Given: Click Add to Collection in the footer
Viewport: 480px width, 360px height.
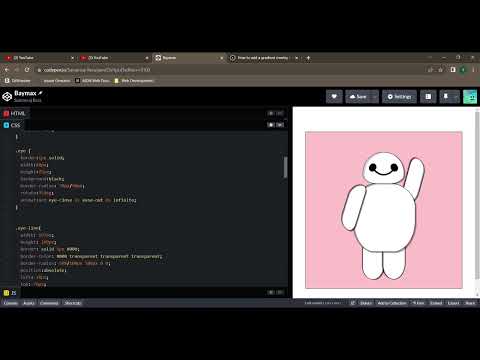Looking at the screenshot, I should coord(392,303).
